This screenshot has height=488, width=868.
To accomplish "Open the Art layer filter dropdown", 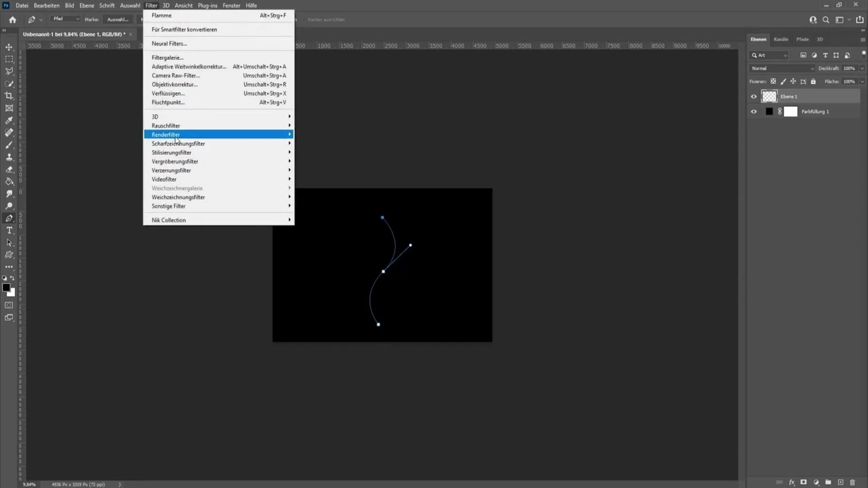I will tap(769, 55).
